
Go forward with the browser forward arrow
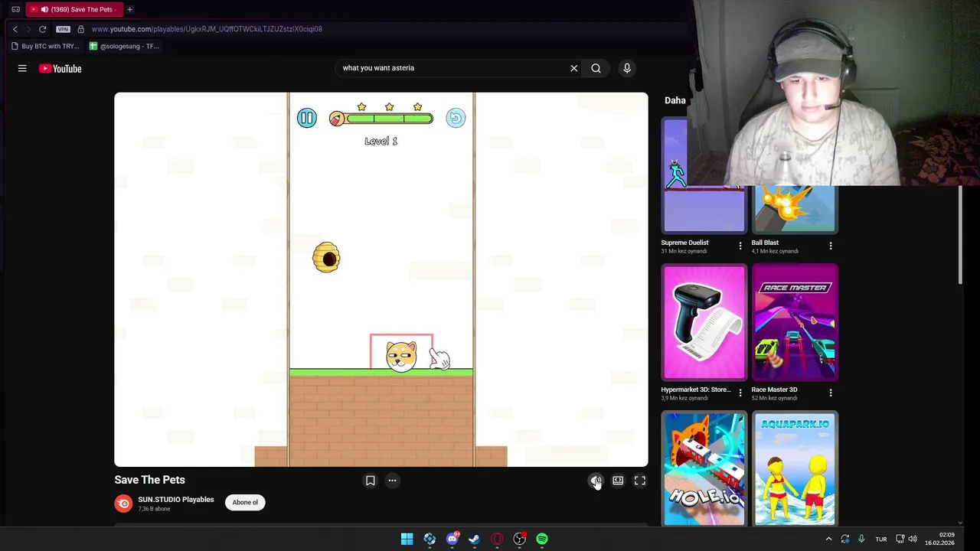point(28,29)
